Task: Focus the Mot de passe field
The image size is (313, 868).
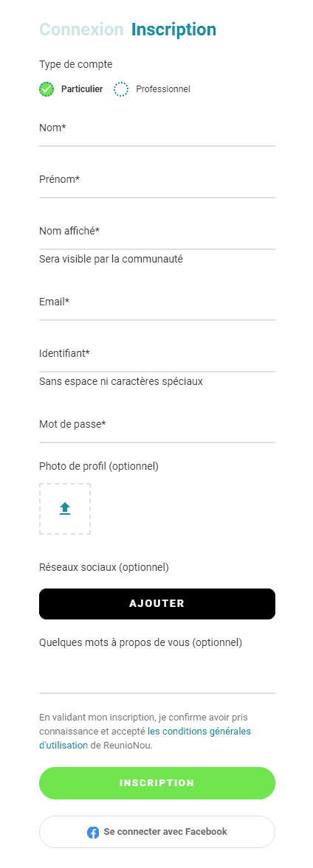Action: (157, 429)
